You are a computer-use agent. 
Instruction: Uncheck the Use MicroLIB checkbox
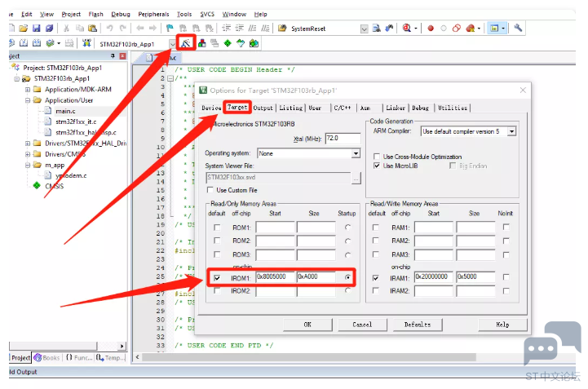[377, 166]
